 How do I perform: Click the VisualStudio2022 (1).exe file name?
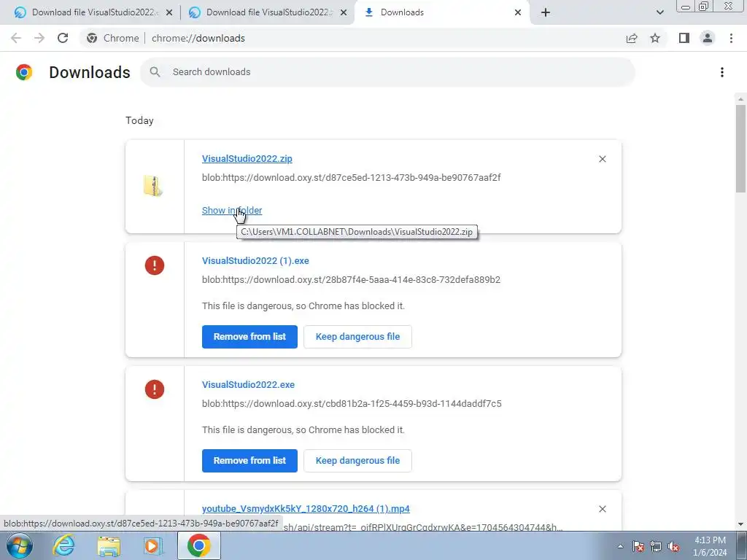255,260
